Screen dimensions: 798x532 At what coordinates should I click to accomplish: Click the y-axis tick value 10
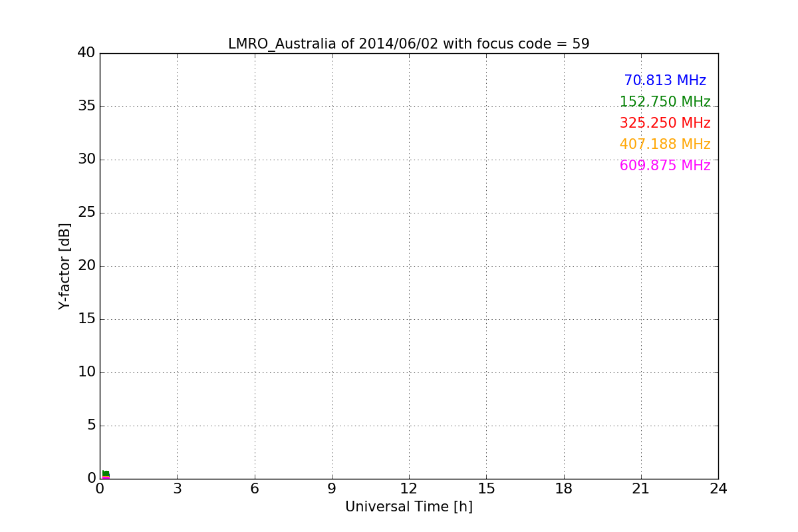(86, 372)
